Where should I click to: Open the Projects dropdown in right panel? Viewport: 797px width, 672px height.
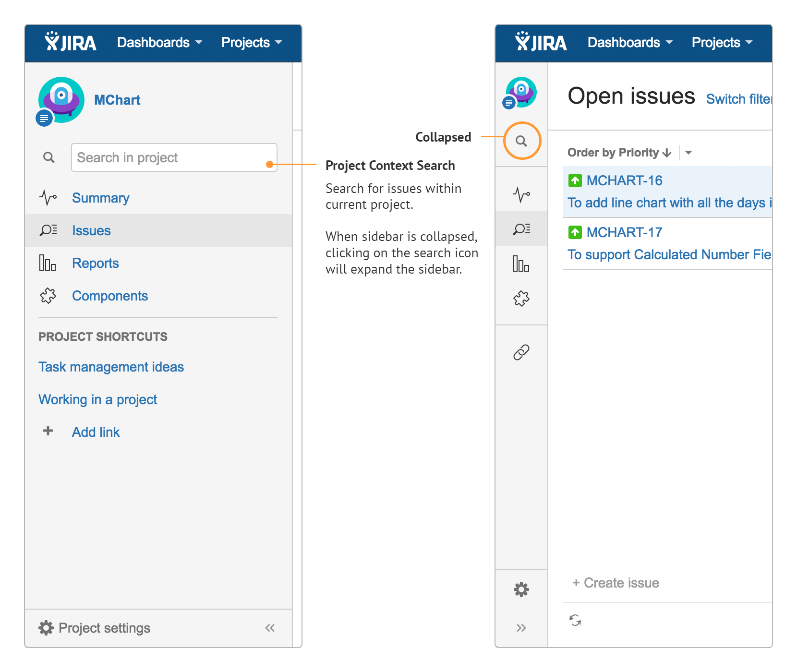[722, 43]
